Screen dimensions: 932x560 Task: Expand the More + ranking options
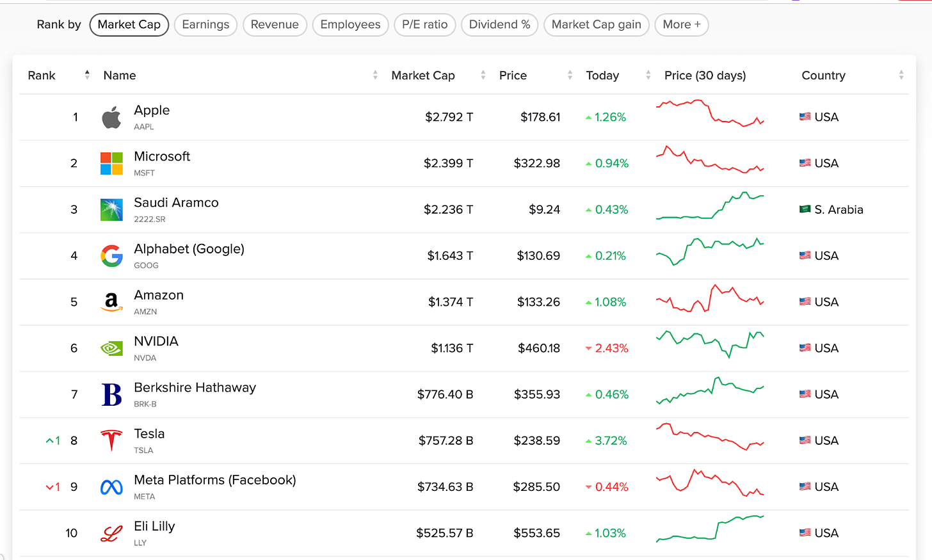(682, 25)
